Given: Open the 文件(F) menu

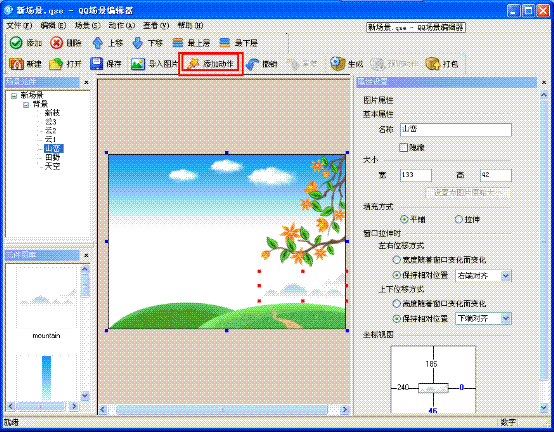Looking at the screenshot, I should pos(19,26).
